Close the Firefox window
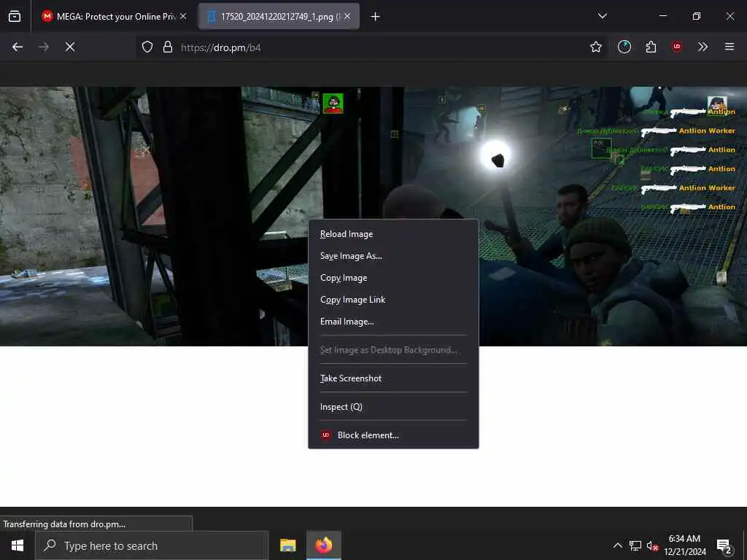 [x=729, y=16]
